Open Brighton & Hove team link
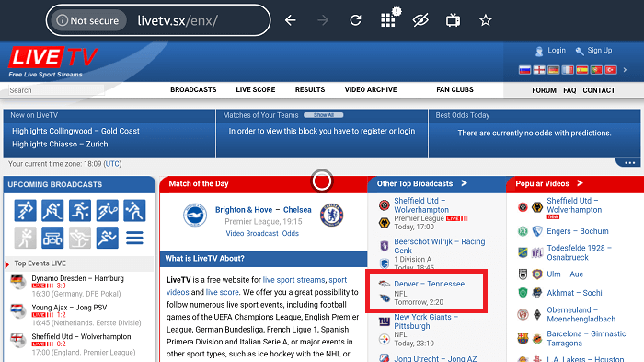 pyautogui.click(x=244, y=210)
